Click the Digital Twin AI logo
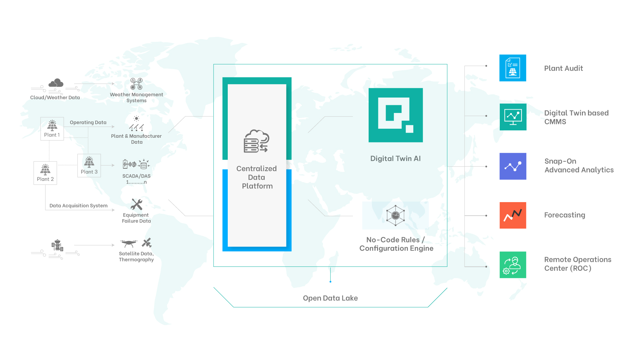644x362 pixels. pos(396,115)
